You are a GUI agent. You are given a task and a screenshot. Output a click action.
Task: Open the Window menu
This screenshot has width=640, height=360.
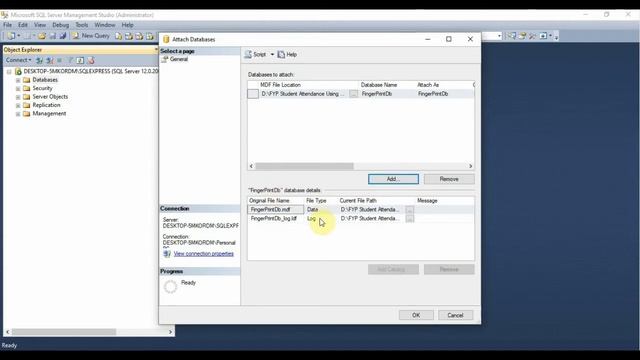pyautogui.click(x=105, y=25)
